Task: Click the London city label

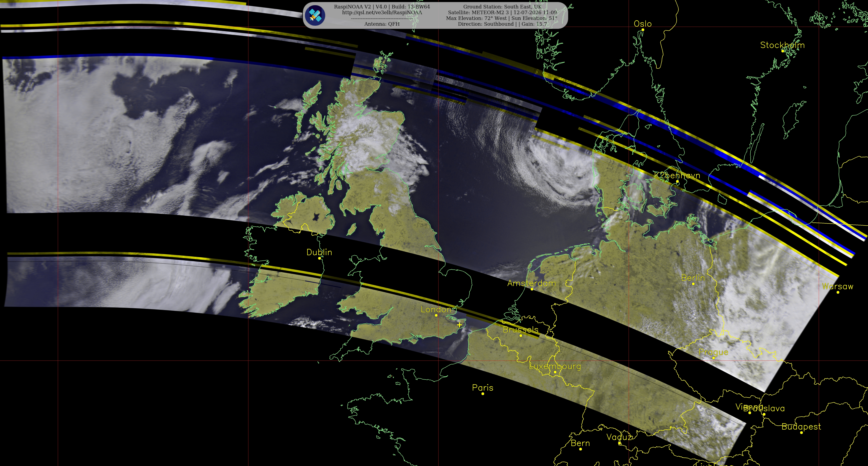Action: [436, 309]
